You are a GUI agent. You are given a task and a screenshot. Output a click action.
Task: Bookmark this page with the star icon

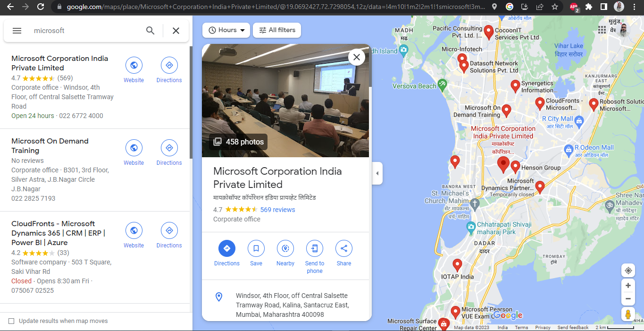pos(555,7)
